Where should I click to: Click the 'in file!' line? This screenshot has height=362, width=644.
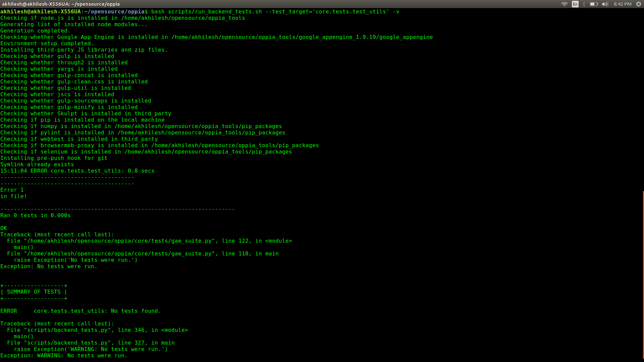coord(14,196)
